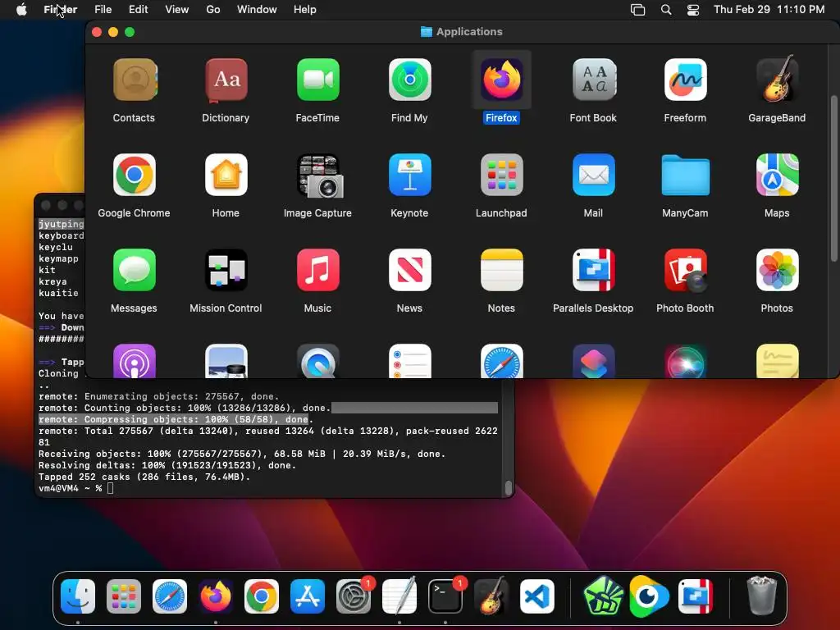
Task: Open the View menu
Action: click(177, 10)
